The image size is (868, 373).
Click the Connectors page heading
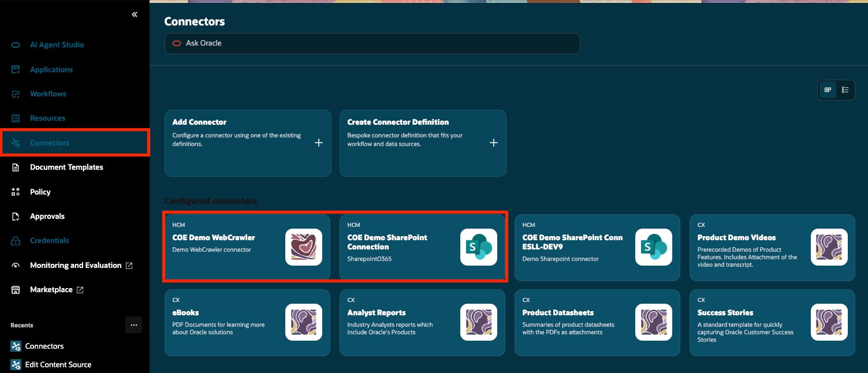tap(195, 21)
